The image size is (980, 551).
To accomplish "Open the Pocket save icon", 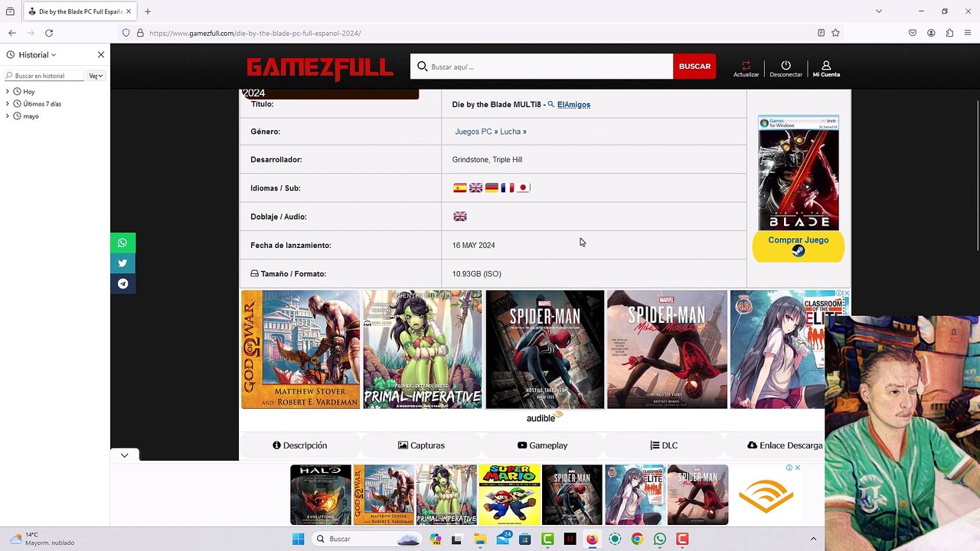I will click(913, 33).
